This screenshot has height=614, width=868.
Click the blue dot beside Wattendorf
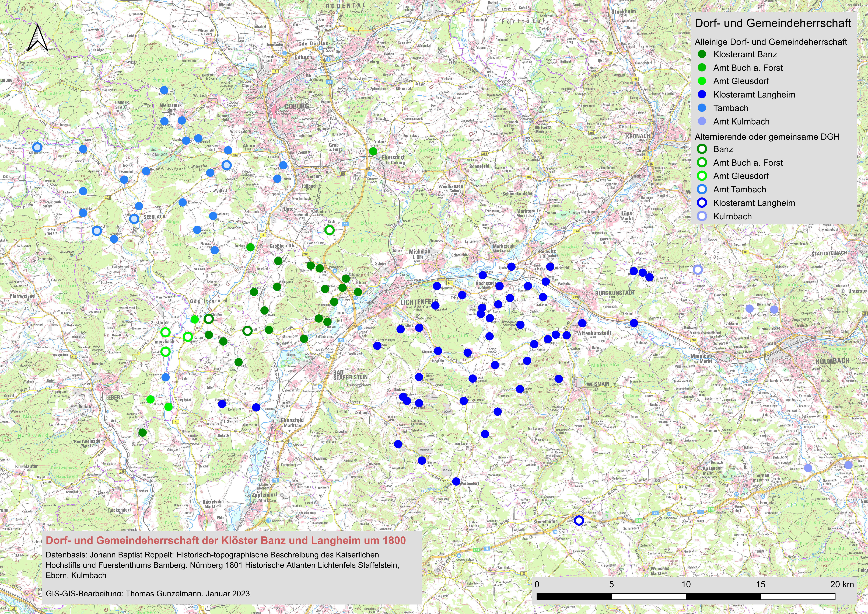click(456, 482)
